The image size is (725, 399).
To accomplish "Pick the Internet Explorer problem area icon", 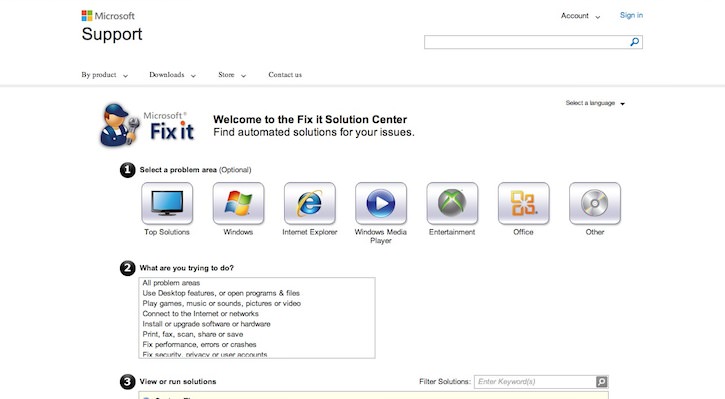I will [x=309, y=203].
